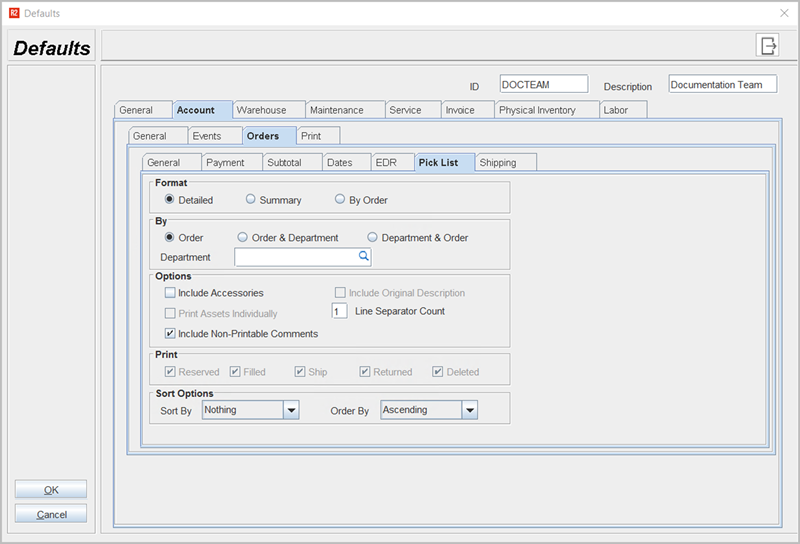Choose By Order format option
This screenshot has height=544, width=800.
tap(340, 200)
